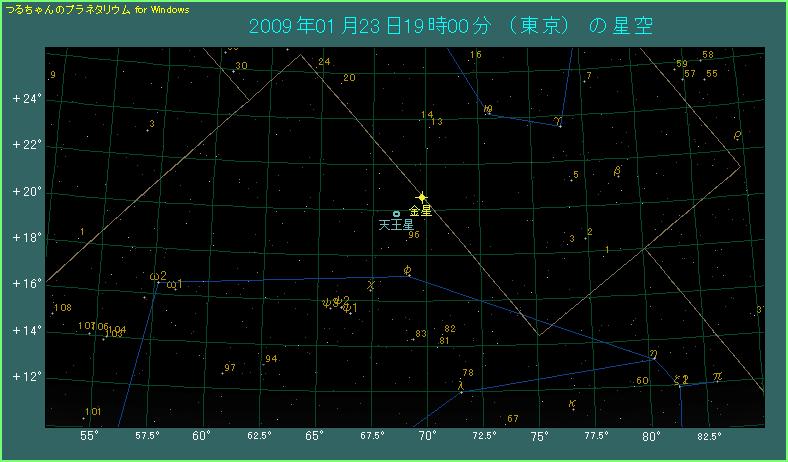Click the yellow Venus star marker
788x462 pixels.
click(422, 198)
